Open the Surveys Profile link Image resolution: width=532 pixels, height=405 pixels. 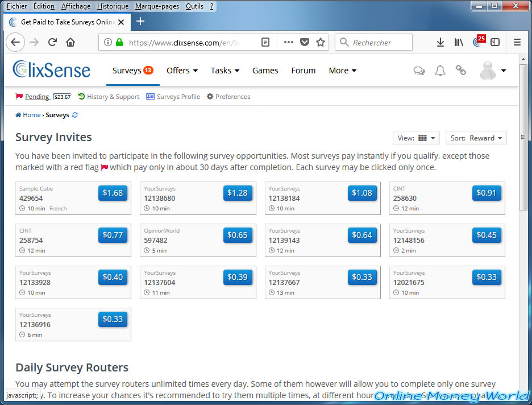173,97
